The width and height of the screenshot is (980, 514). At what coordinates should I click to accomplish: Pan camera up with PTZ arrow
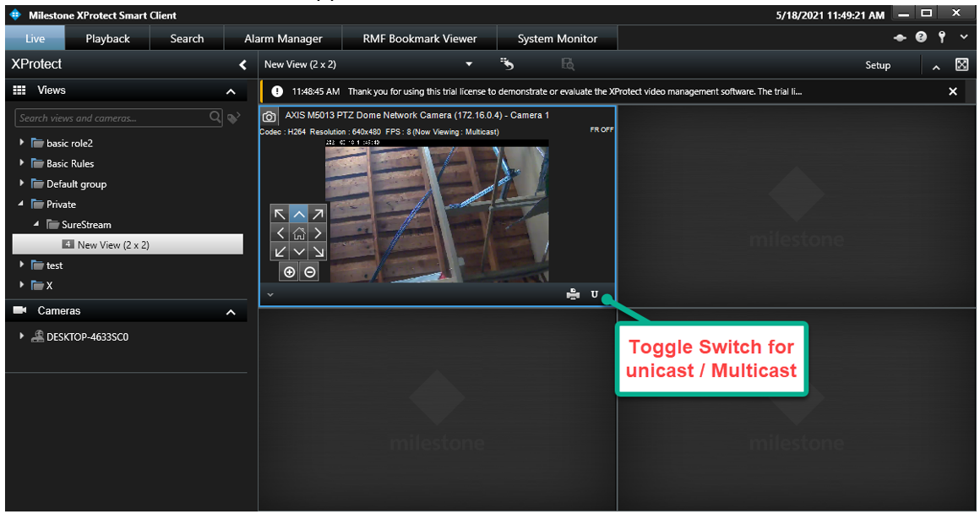click(299, 215)
